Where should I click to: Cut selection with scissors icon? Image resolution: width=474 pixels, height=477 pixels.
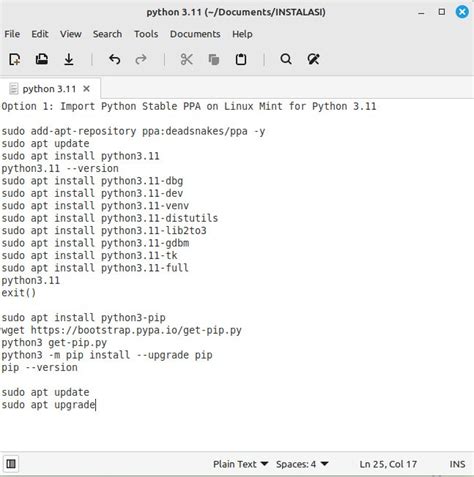click(187, 60)
